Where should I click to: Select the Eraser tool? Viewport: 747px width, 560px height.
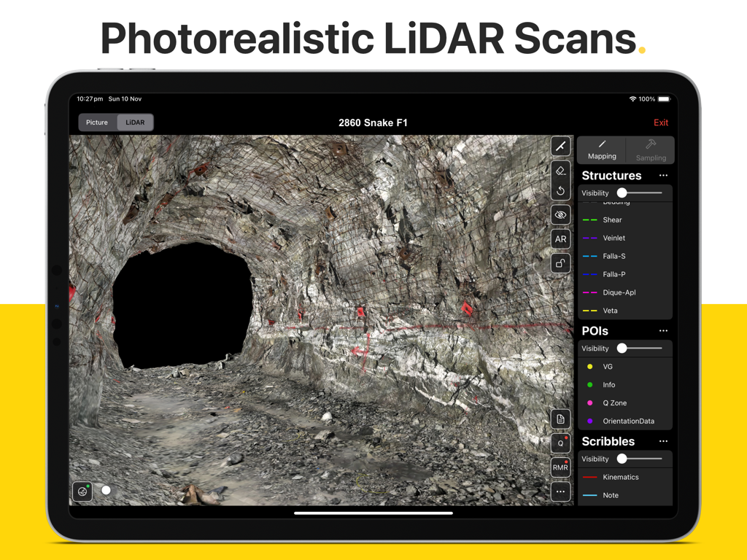point(560,170)
